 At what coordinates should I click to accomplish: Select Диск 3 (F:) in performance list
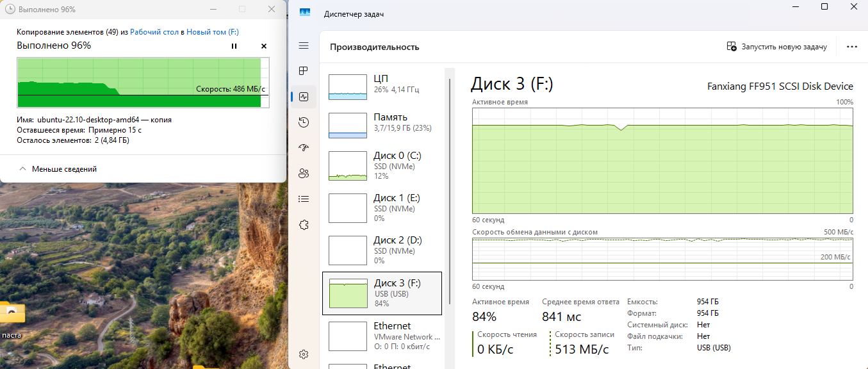[382, 293]
